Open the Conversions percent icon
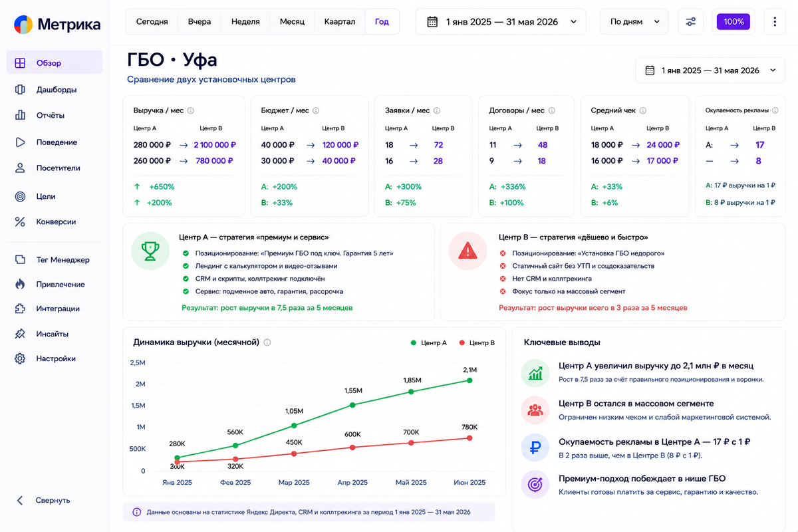The height and width of the screenshot is (532, 798). pyautogui.click(x=20, y=221)
